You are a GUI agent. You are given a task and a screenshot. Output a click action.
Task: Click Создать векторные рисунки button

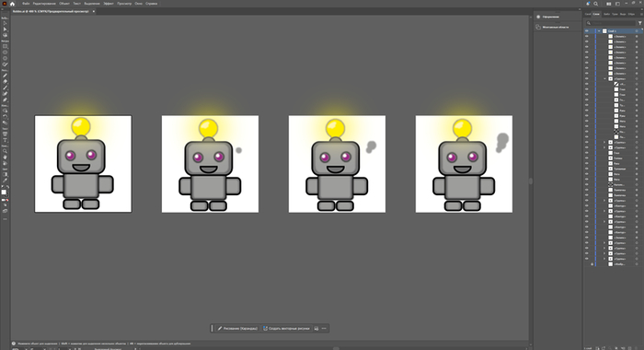286,328
